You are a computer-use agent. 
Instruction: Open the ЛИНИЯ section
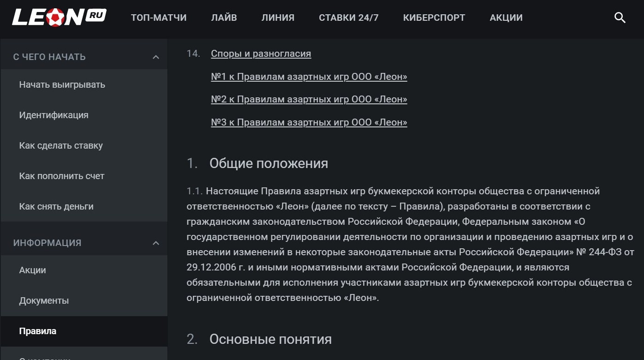(278, 18)
